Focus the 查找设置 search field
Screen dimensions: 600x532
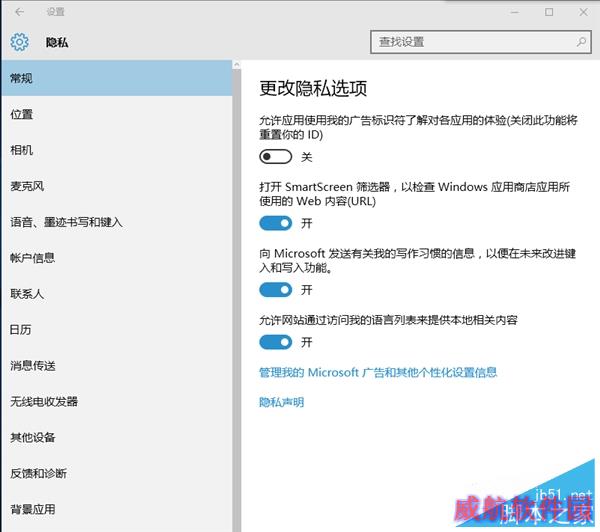click(x=481, y=42)
